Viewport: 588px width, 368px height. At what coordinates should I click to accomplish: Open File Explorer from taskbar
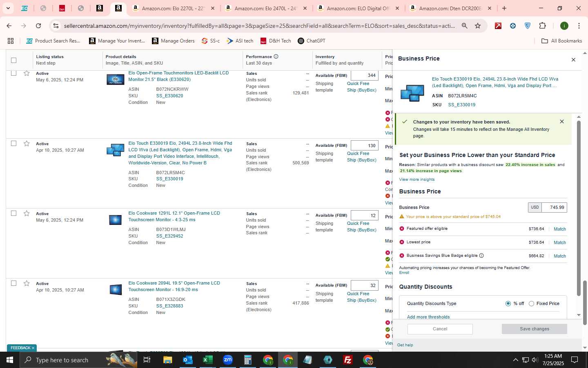click(168, 360)
